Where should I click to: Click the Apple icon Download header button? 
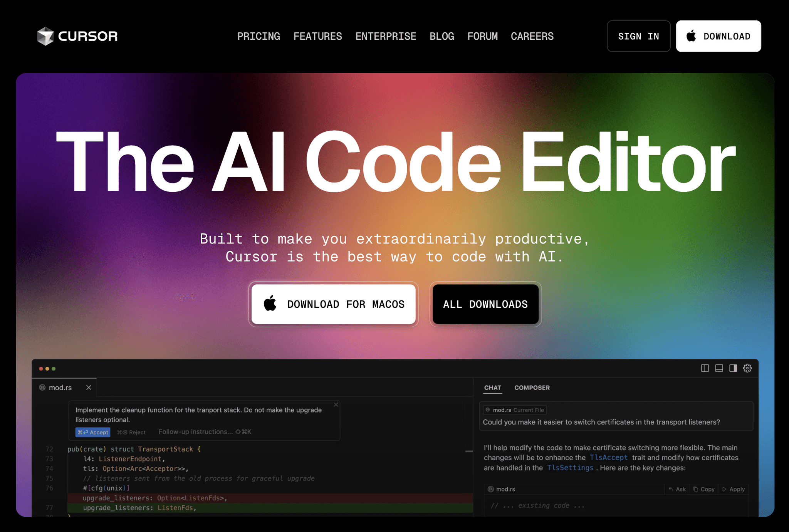718,36
